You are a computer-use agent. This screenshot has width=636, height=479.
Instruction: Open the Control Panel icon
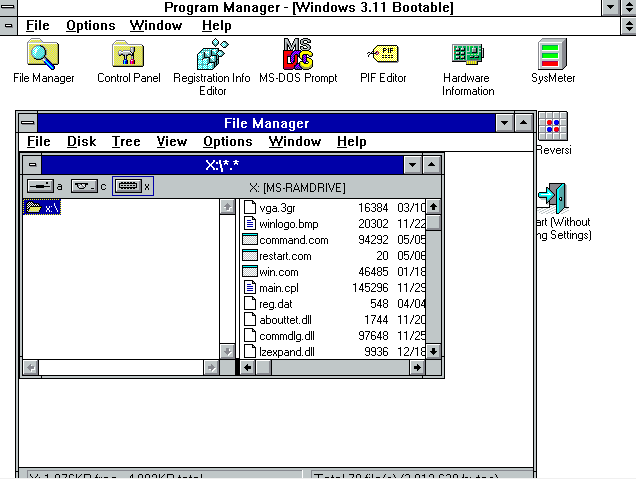pos(128,54)
